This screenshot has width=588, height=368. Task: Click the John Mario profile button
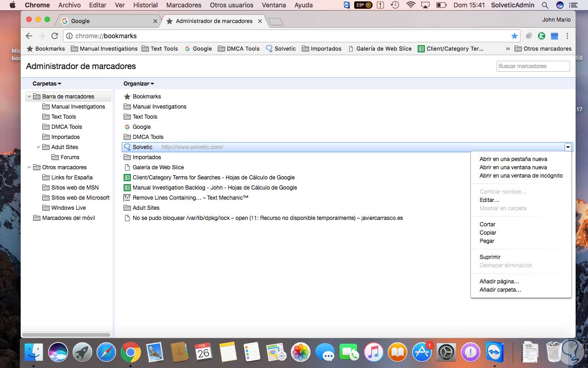coord(556,20)
